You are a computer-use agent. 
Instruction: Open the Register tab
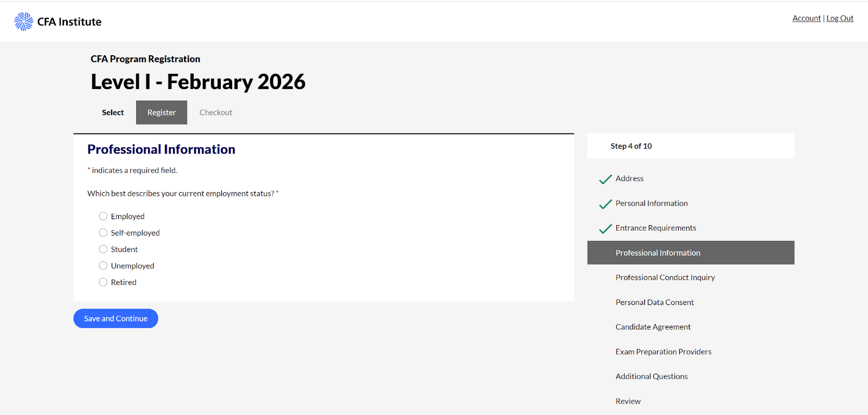click(162, 112)
